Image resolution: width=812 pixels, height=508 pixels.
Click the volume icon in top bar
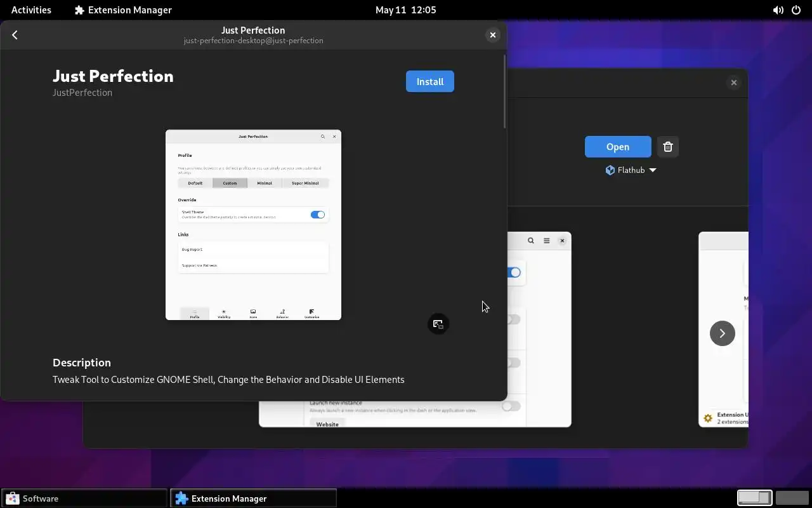pyautogui.click(x=778, y=10)
